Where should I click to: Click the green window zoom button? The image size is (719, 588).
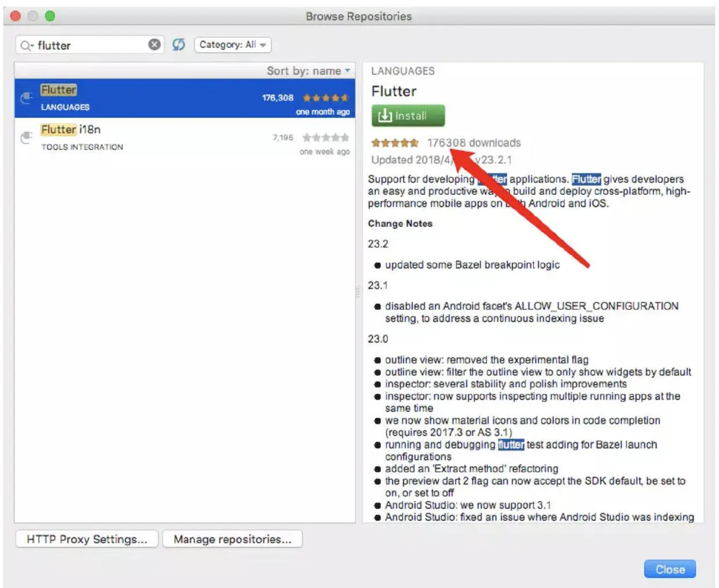50,16
